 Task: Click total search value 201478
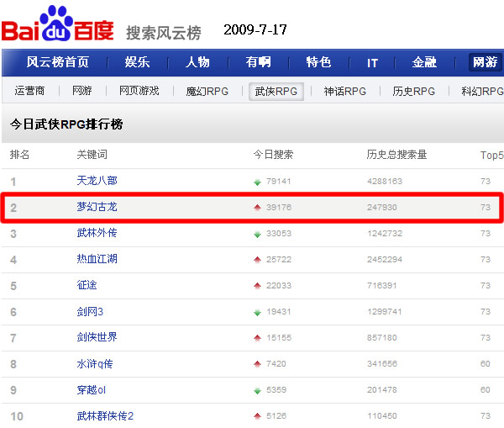(x=382, y=389)
